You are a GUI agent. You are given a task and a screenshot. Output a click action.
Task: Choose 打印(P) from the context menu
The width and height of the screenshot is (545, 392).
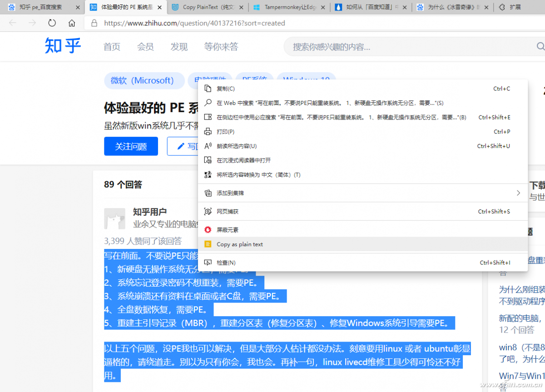(363, 132)
